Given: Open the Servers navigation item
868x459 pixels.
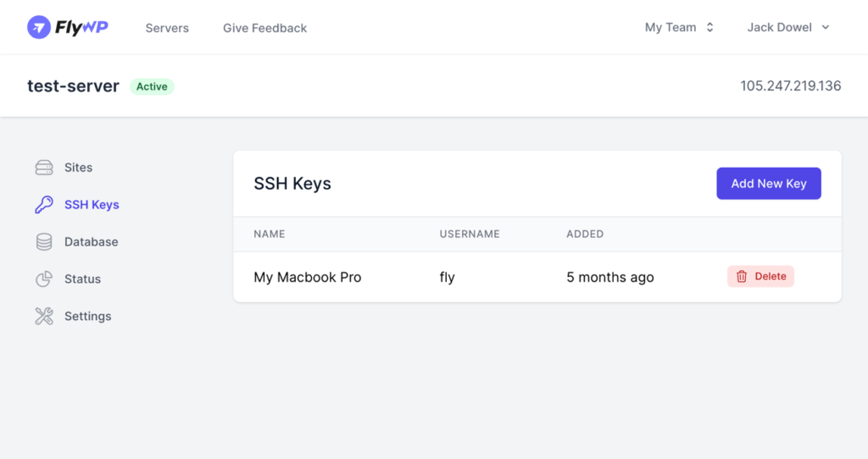Looking at the screenshot, I should tap(167, 28).
